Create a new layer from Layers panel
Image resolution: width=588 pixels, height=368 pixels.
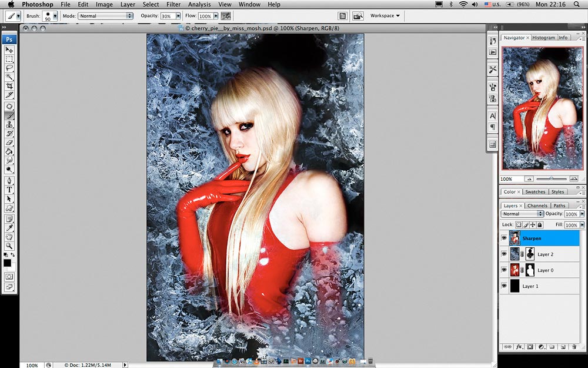563,347
